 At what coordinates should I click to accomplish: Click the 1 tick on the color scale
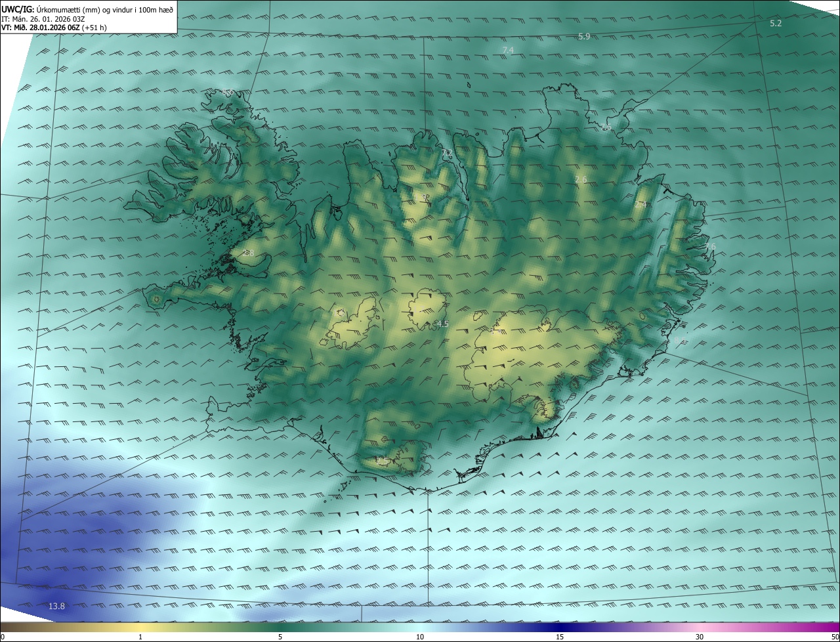(x=140, y=637)
